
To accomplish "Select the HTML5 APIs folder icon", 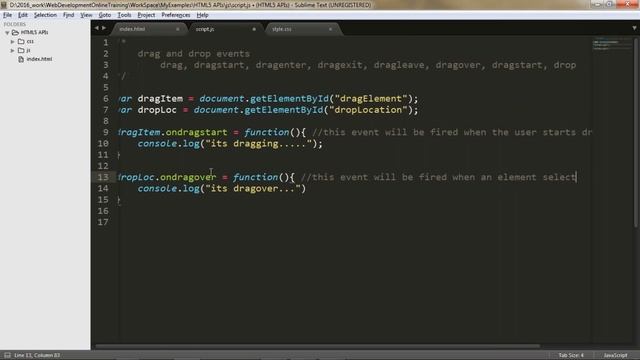I will point(16,32).
